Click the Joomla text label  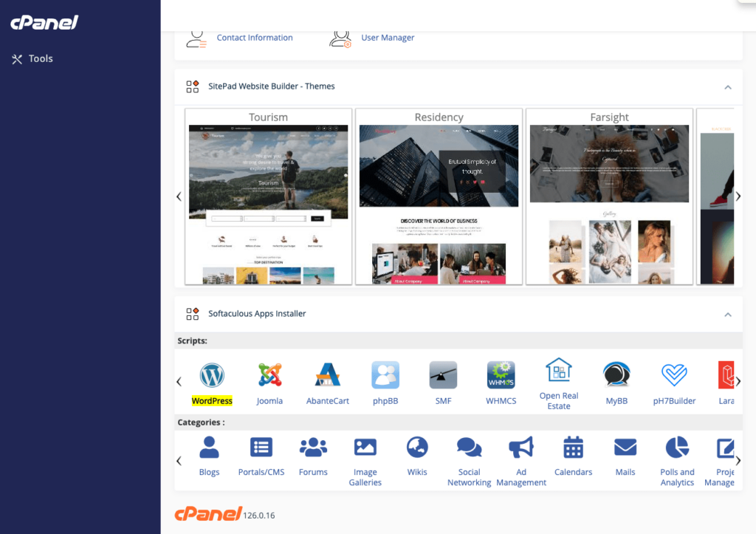[269, 401]
